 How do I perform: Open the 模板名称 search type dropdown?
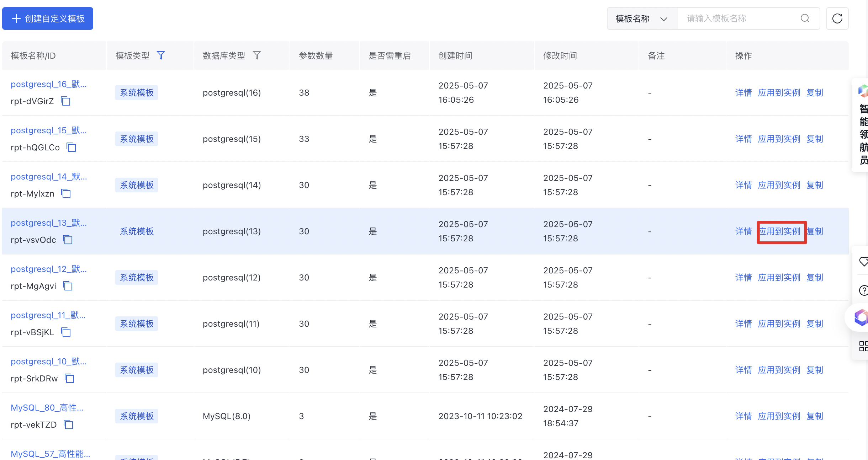point(642,18)
